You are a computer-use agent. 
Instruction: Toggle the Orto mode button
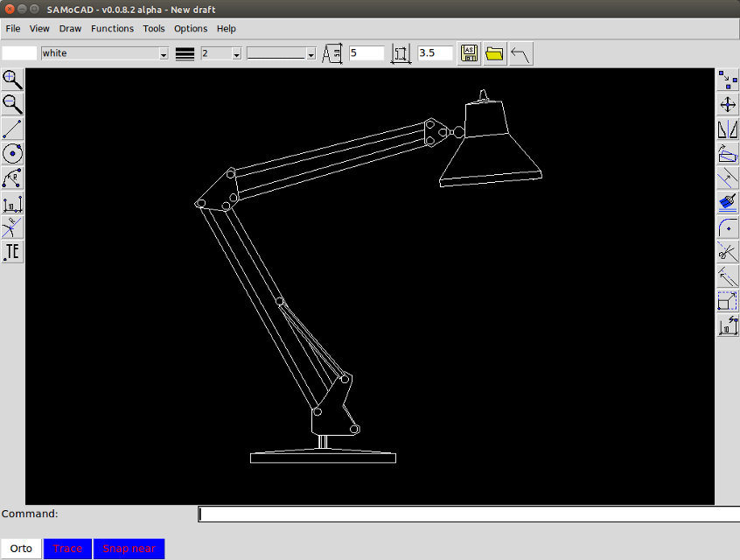[21, 549]
